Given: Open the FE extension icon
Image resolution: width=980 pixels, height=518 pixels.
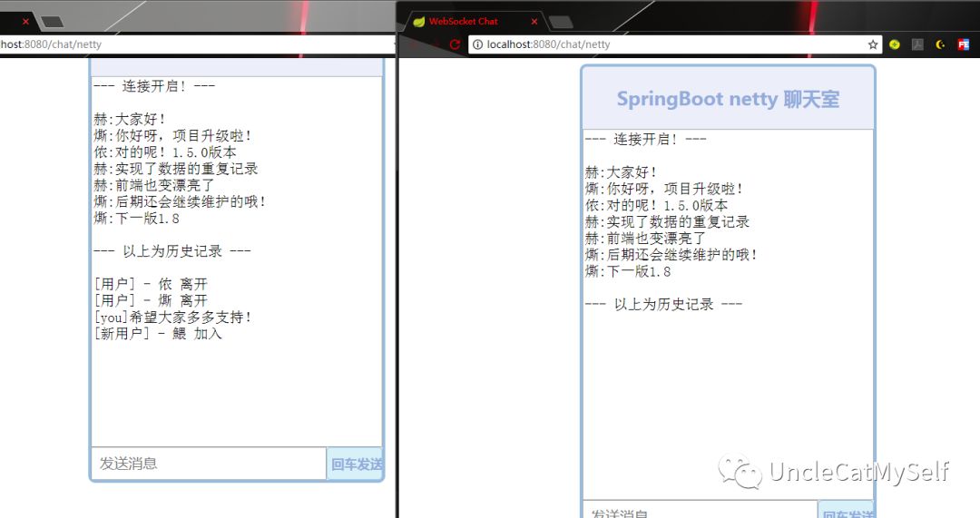Looking at the screenshot, I should (x=963, y=44).
